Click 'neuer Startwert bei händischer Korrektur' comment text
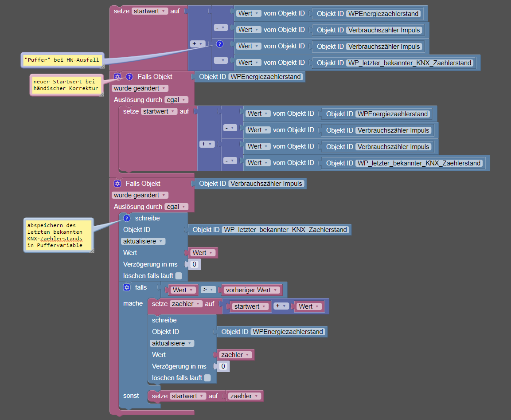The image size is (511, 420). coord(66,85)
